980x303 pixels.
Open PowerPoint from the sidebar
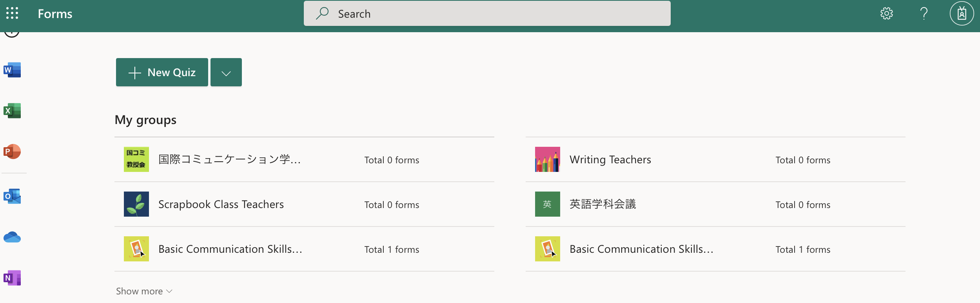pyautogui.click(x=12, y=151)
